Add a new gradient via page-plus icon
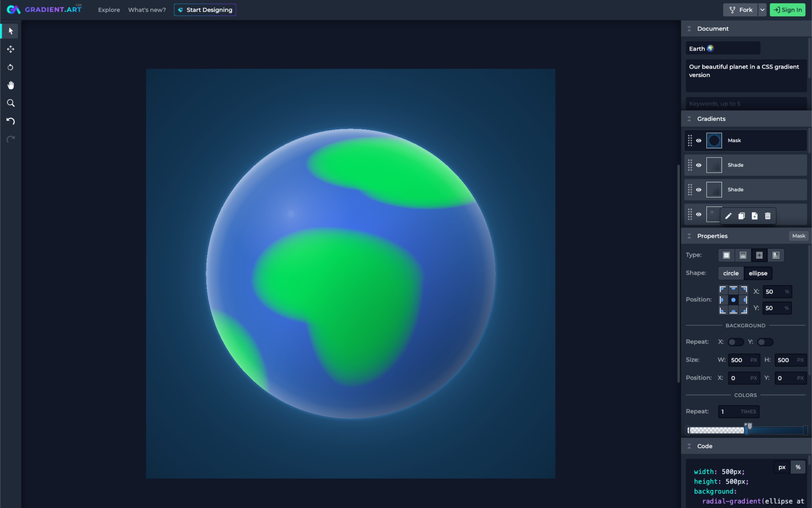Viewport: 812px width, 508px height. click(755, 216)
